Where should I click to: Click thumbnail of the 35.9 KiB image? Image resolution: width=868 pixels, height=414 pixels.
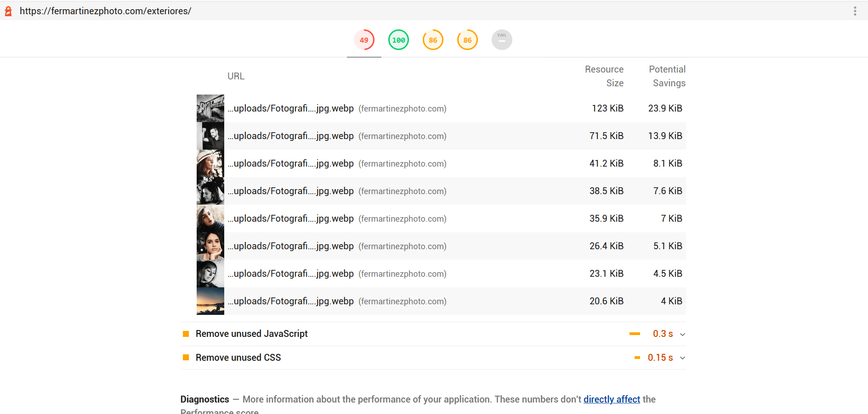click(x=210, y=218)
